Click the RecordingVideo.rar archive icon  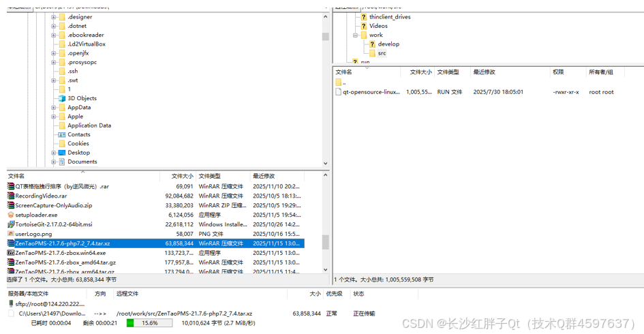click(11, 196)
